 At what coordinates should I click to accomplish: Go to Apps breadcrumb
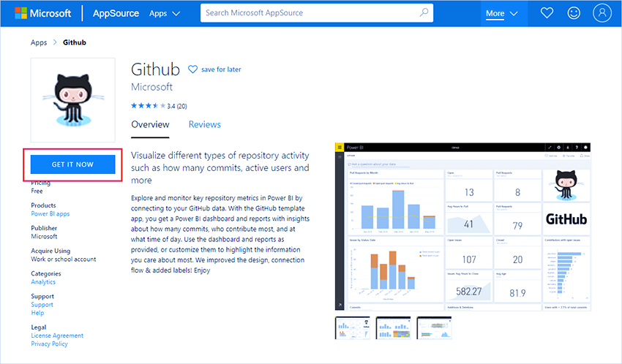[x=39, y=42]
